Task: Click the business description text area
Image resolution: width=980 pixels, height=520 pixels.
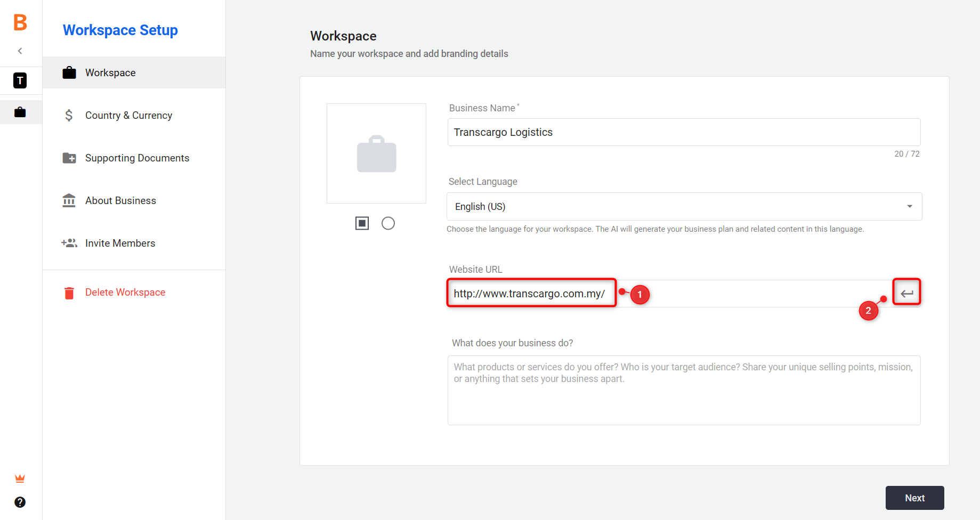Action: [x=684, y=390]
